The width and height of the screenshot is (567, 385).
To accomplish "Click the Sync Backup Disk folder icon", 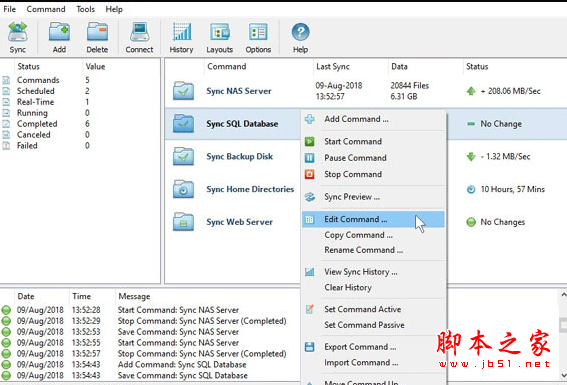I will tap(183, 156).
